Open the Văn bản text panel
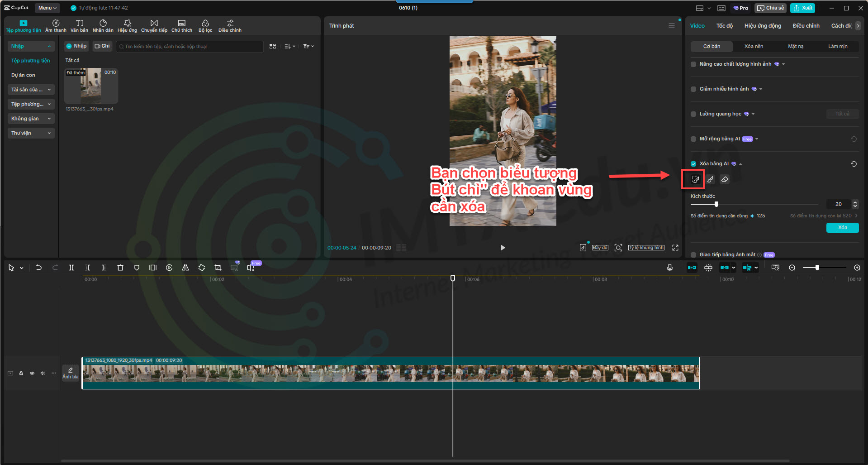868x465 pixels. pos(79,26)
